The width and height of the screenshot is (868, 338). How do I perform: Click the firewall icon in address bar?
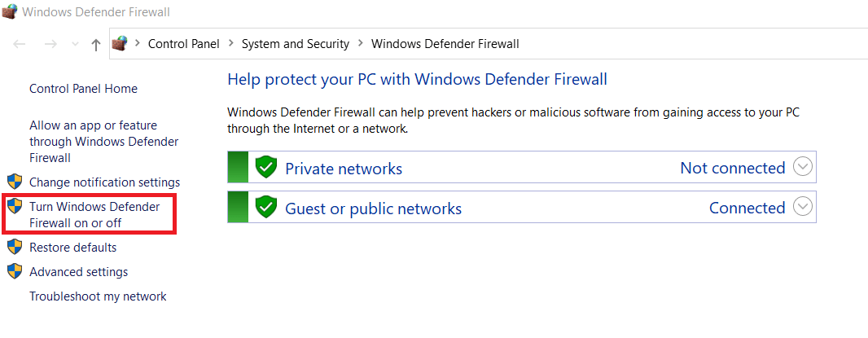(x=120, y=43)
